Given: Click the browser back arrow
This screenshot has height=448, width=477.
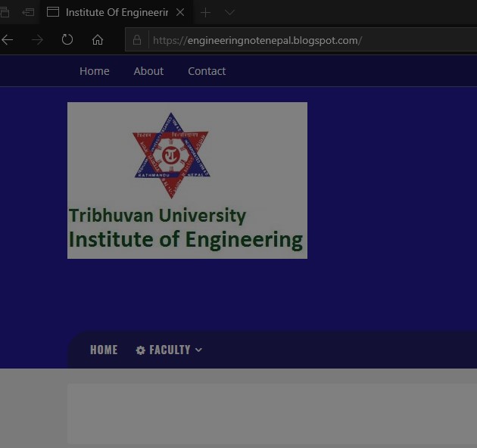Looking at the screenshot, I should [7, 40].
